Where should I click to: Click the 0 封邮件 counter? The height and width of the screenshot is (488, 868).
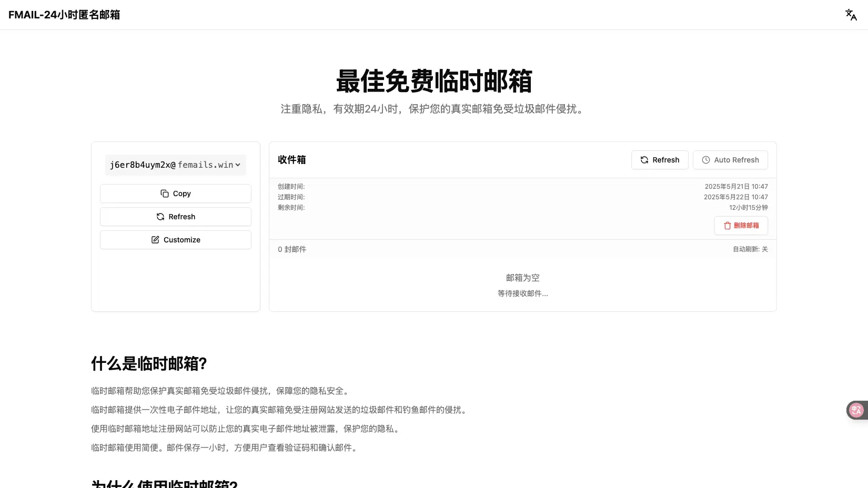pyautogui.click(x=292, y=249)
